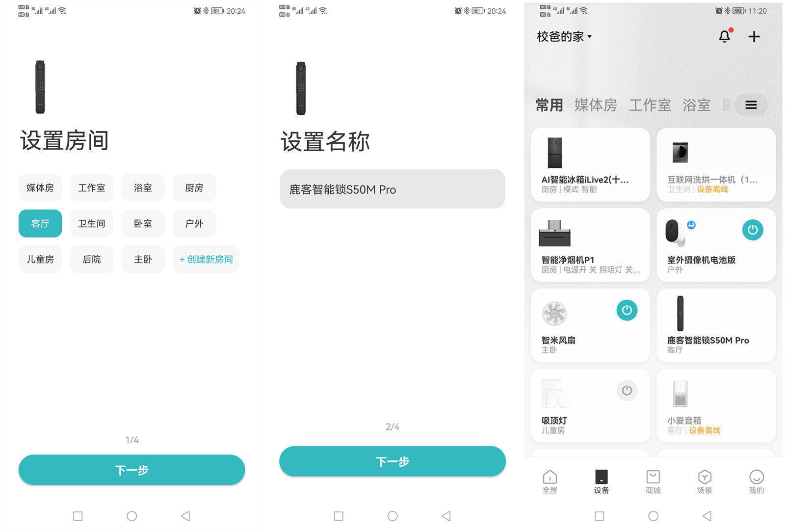Tap the 智米风扇 fan icon
785x532 pixels.
[x=554, y=313]
